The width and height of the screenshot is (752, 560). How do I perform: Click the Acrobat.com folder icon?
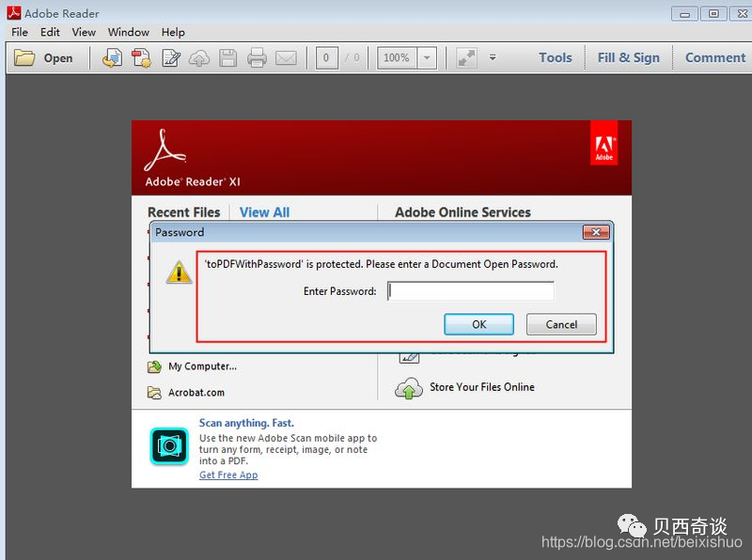[x=154, y=393]
